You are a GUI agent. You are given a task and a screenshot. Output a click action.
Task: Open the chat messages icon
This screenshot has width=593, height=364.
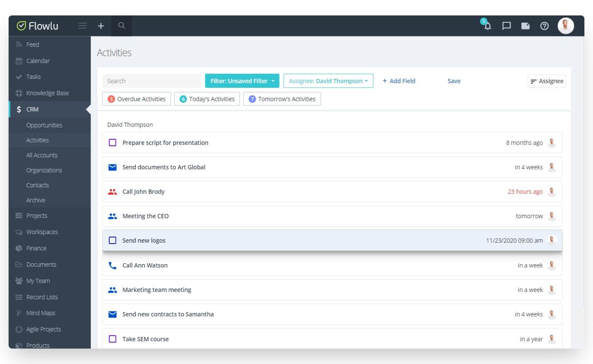(x=507, y=26)
